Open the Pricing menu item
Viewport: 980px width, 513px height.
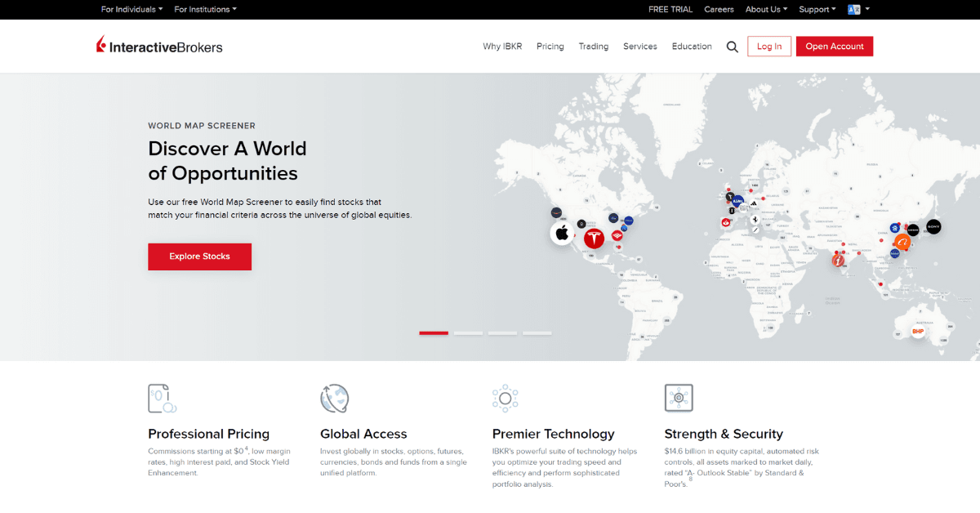(x=550, y=47)
